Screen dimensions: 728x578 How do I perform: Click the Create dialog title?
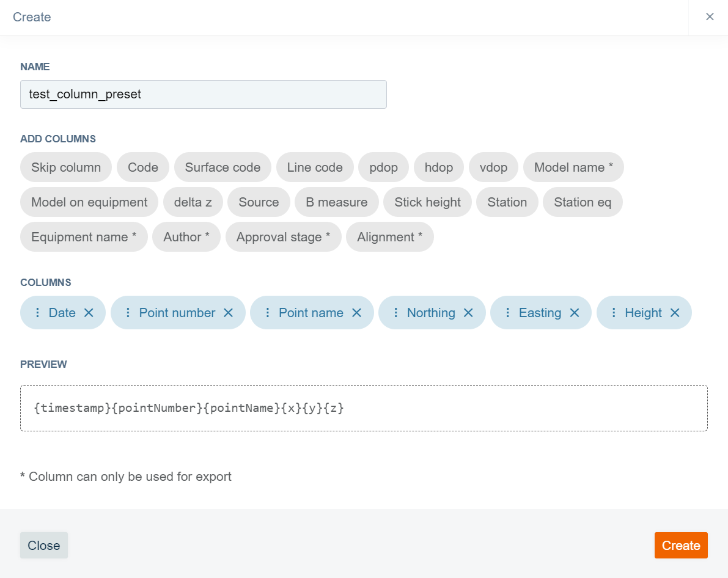[x=32, y=17]
